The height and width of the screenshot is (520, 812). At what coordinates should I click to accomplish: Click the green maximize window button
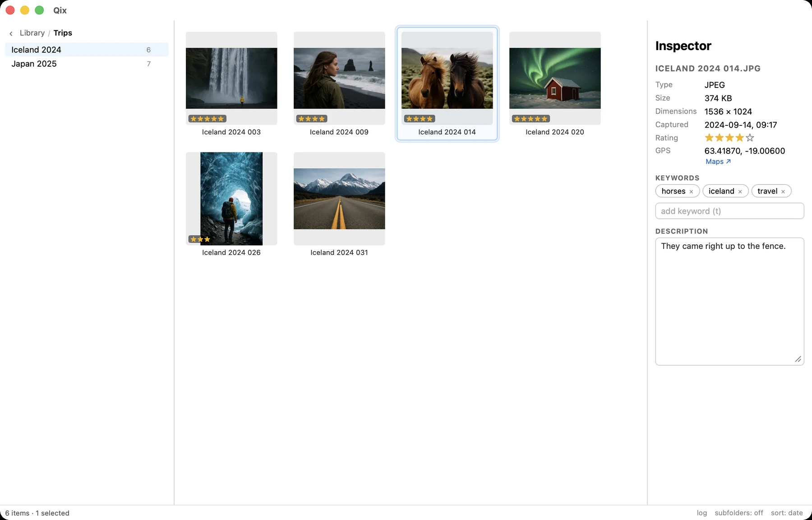click(39, 10)
